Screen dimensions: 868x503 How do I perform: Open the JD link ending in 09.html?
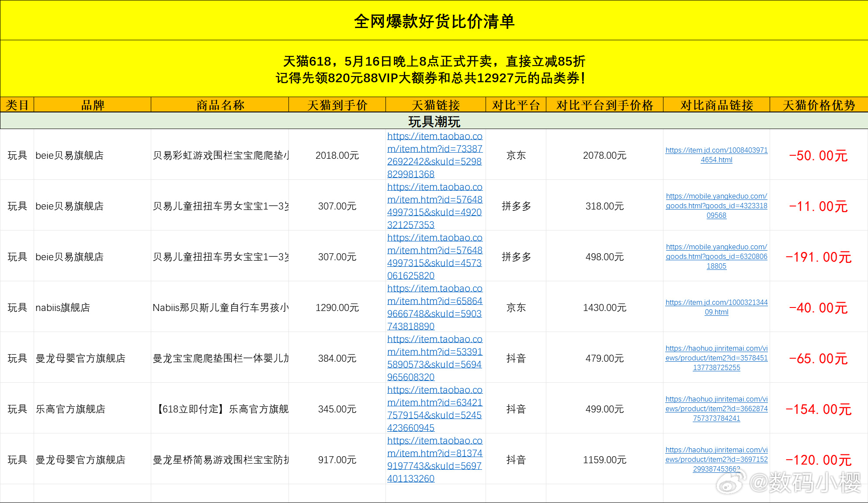coord(716,307)
